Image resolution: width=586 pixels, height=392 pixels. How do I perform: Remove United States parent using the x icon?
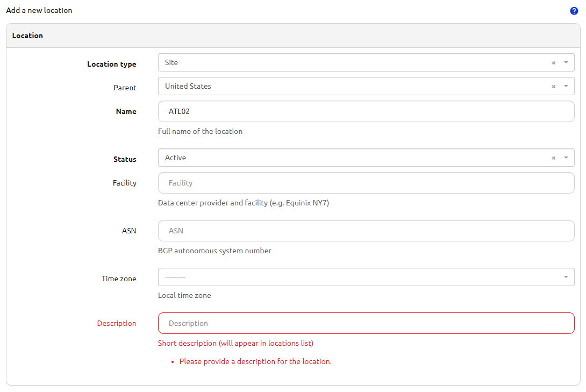[x=553, y=87]
